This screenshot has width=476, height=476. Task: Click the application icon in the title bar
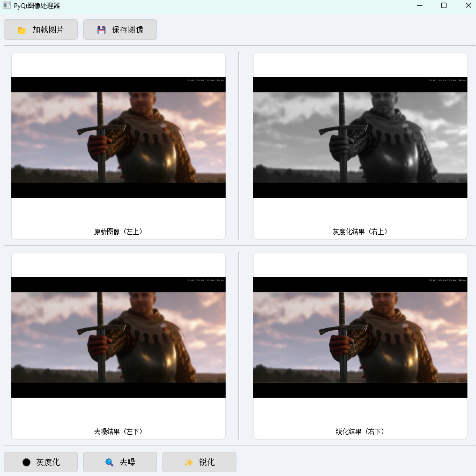(x=7, y=5)
